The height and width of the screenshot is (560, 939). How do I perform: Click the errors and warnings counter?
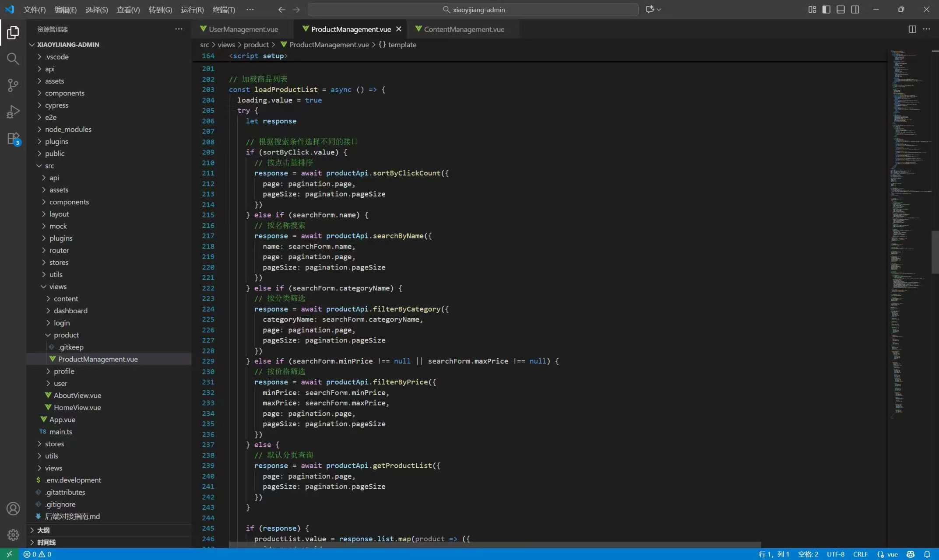coord(37,554)
